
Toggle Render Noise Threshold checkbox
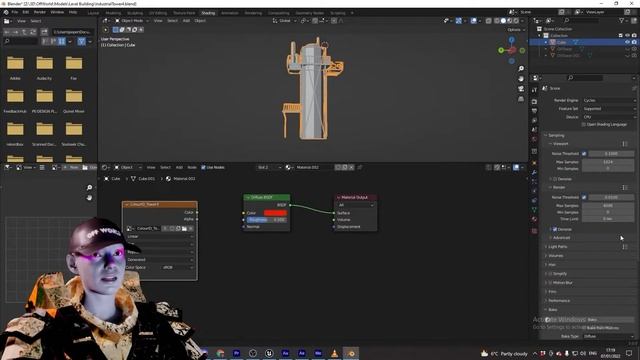584,197
